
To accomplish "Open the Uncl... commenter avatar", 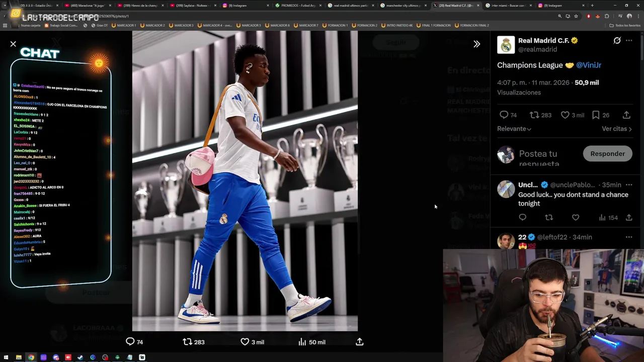I will pyautogui.click(x=506, y=189).
